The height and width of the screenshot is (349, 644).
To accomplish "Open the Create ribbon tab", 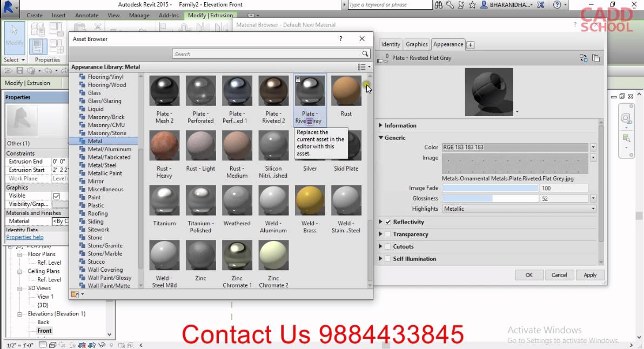I will [35, 15].
